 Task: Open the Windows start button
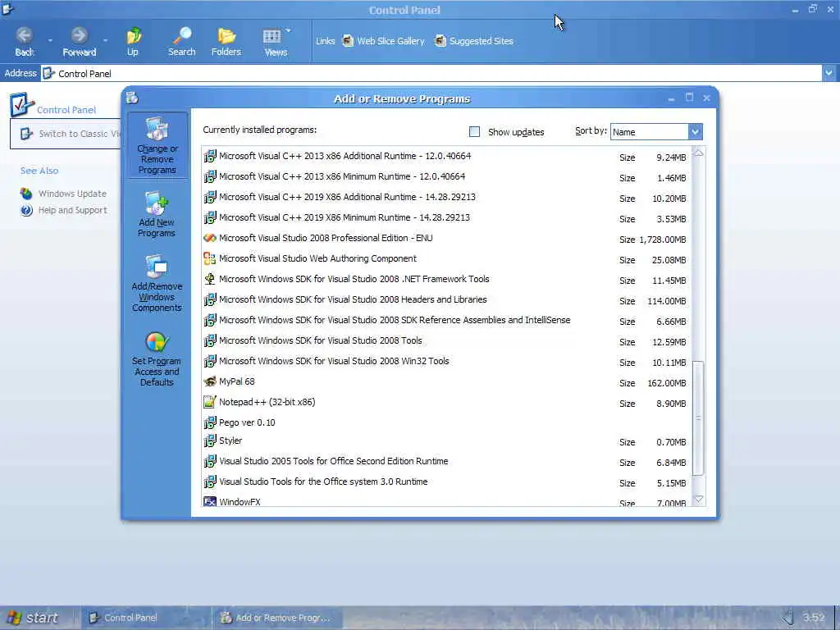click(34, 618)
